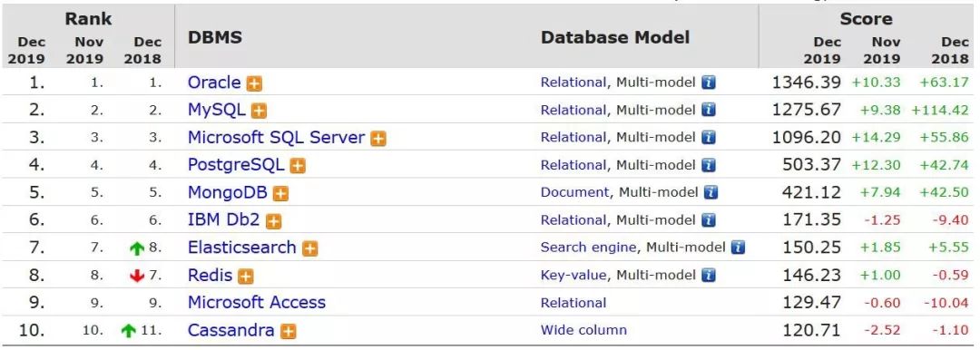Click the orange plus icon beside Oracle

click(254, 83)
